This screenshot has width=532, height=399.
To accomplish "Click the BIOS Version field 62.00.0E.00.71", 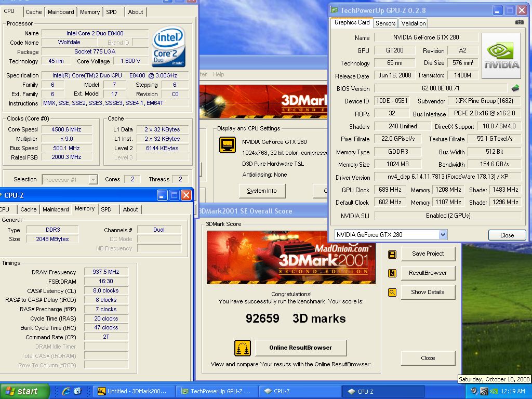I will coord(441,88).
